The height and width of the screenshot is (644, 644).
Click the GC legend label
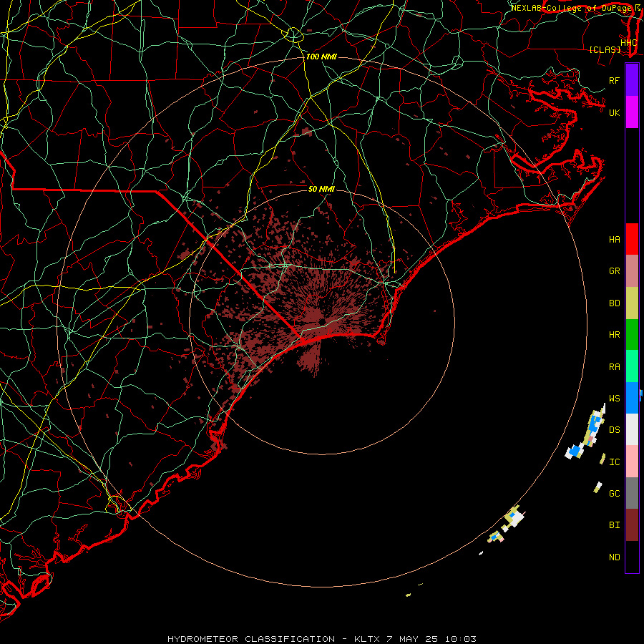pyautogui.click(x=614, y=493)
